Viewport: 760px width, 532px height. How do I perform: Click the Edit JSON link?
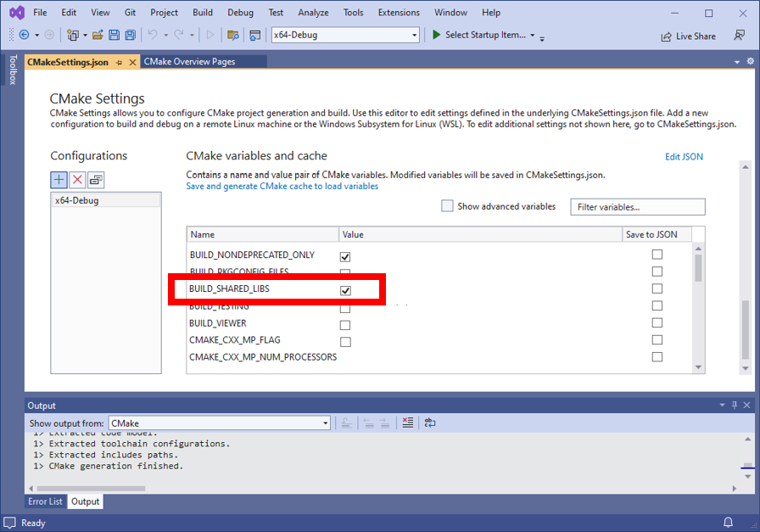coord(684,157)
